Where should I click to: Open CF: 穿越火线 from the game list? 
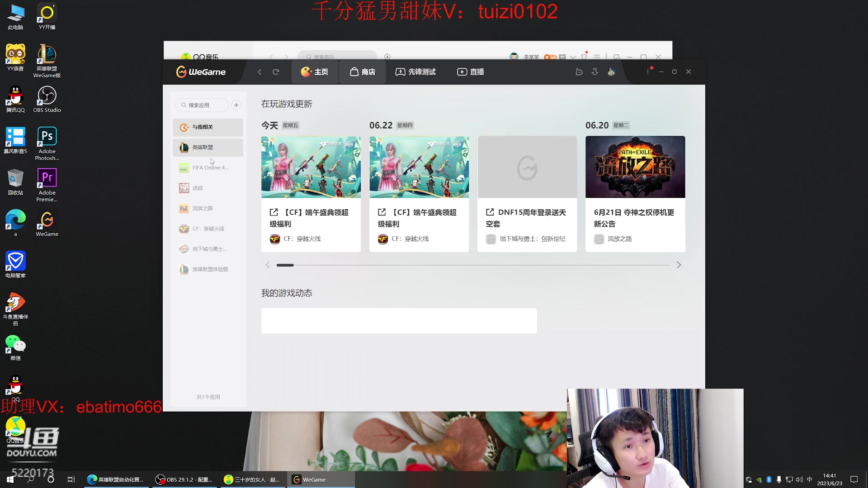click(208, 229)
